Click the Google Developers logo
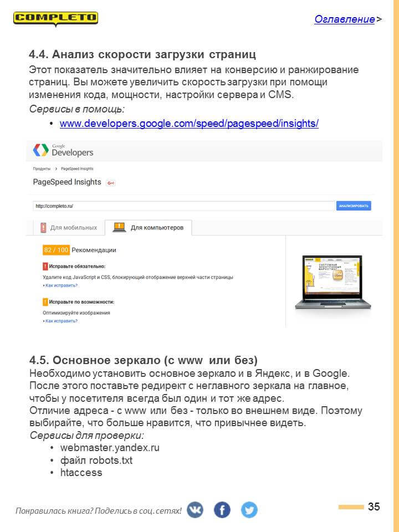 pos(63,150)
